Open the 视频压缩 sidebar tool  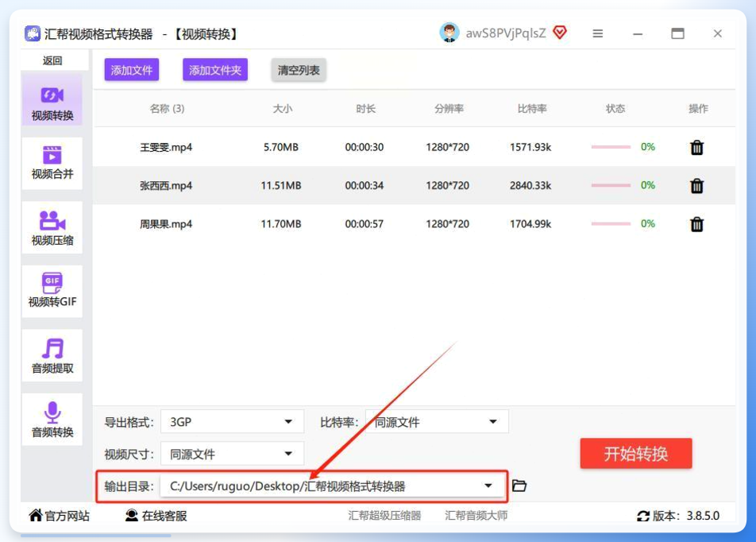pyautogui.click(x=52, y=227)
